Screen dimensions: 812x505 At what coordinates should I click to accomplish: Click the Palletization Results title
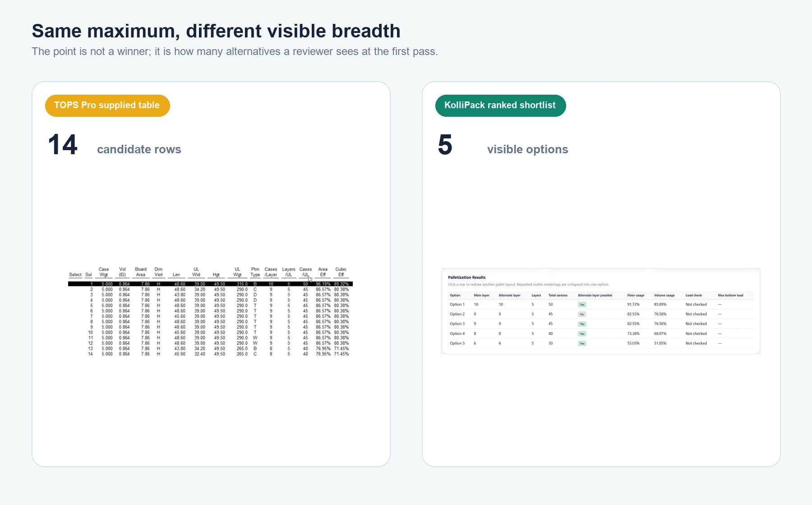(467, 277)
